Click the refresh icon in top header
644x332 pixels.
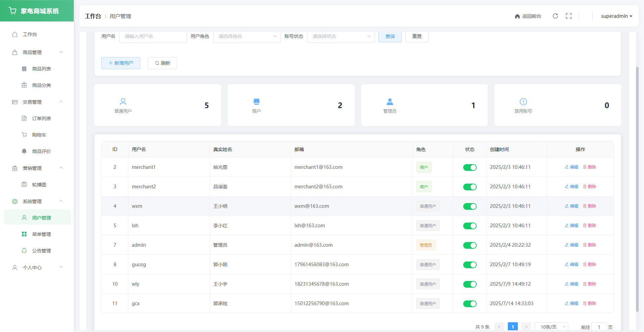pos(555,16)
